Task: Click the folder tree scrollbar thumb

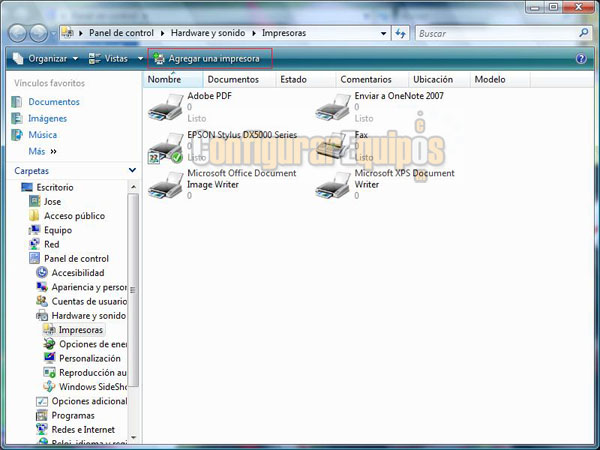Action: click(133, 290)
